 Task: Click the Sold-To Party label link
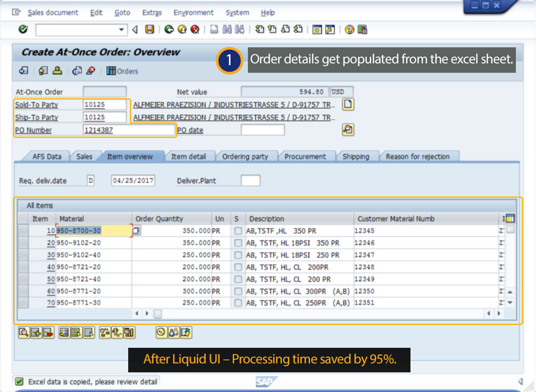coord(37,105)
